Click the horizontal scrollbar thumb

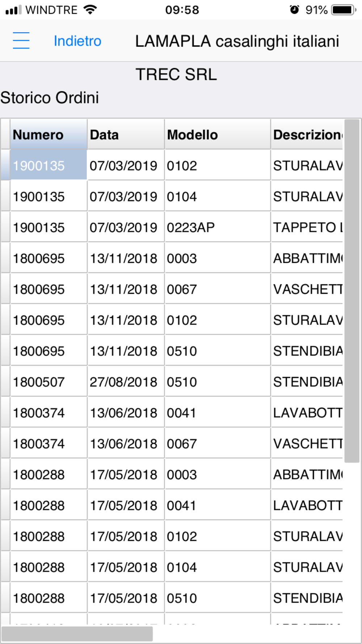click(77, 634)
